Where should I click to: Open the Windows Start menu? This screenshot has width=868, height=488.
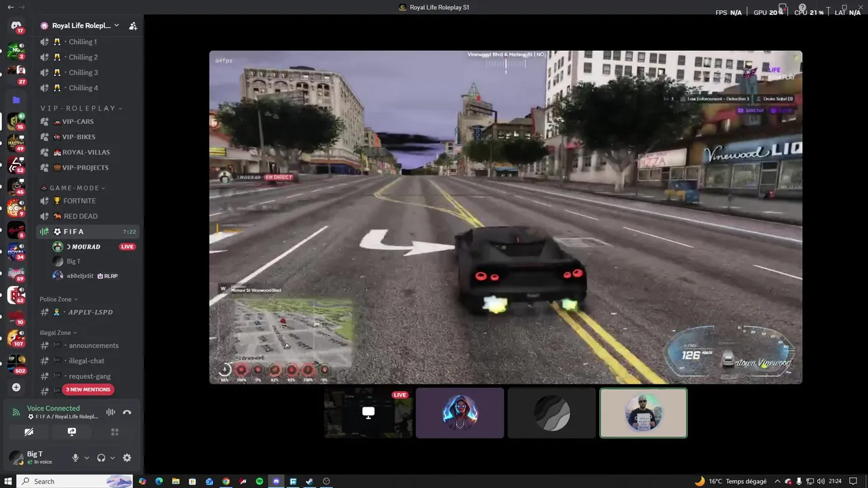(8, 481)
